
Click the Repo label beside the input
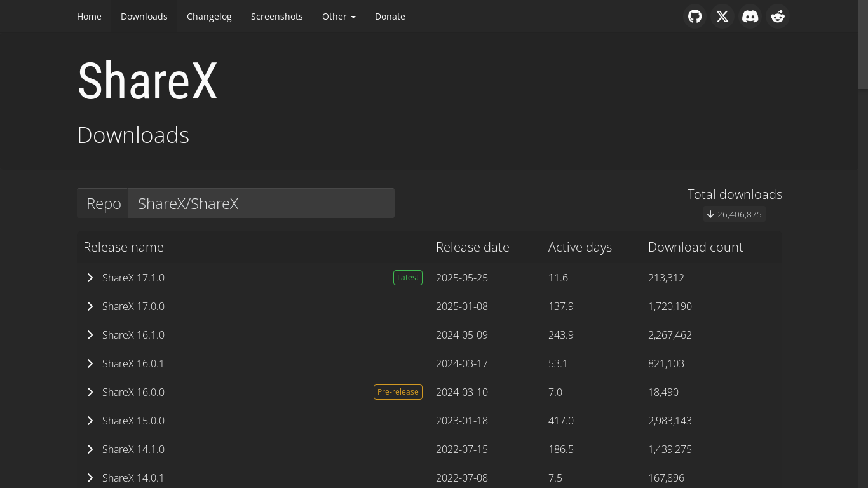104,203
